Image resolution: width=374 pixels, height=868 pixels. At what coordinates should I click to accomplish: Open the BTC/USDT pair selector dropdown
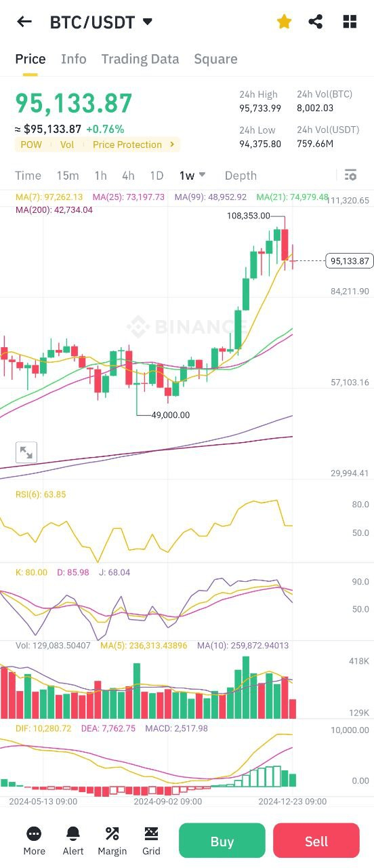101,22
